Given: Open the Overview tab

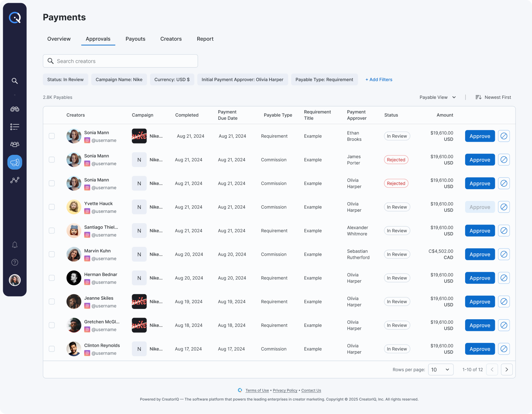Looking at the screenshot, I should pyautogui.click(x=59, y=39).
